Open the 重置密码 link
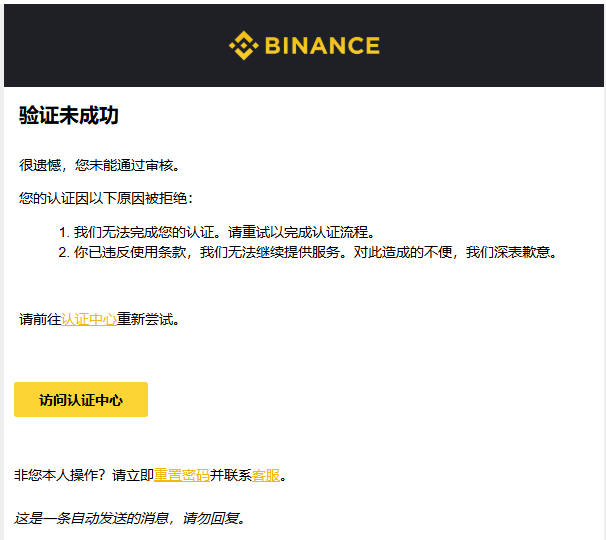 click(182, 475)
